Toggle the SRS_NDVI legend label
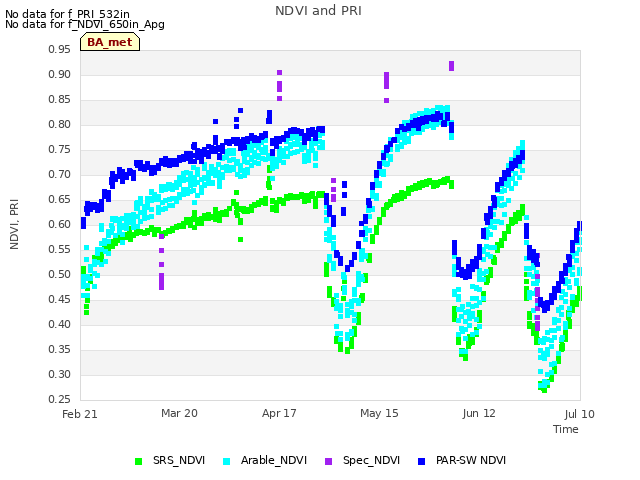 click(x=179, y=460)
